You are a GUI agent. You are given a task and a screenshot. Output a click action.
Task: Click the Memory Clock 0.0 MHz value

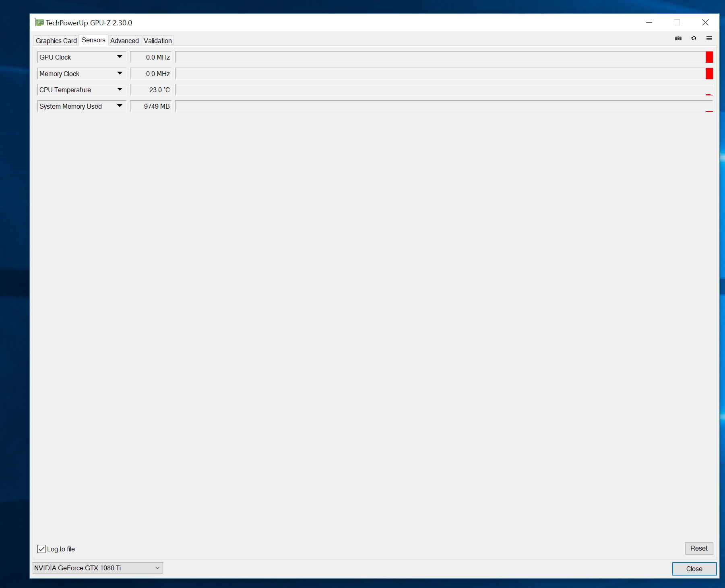151,74
